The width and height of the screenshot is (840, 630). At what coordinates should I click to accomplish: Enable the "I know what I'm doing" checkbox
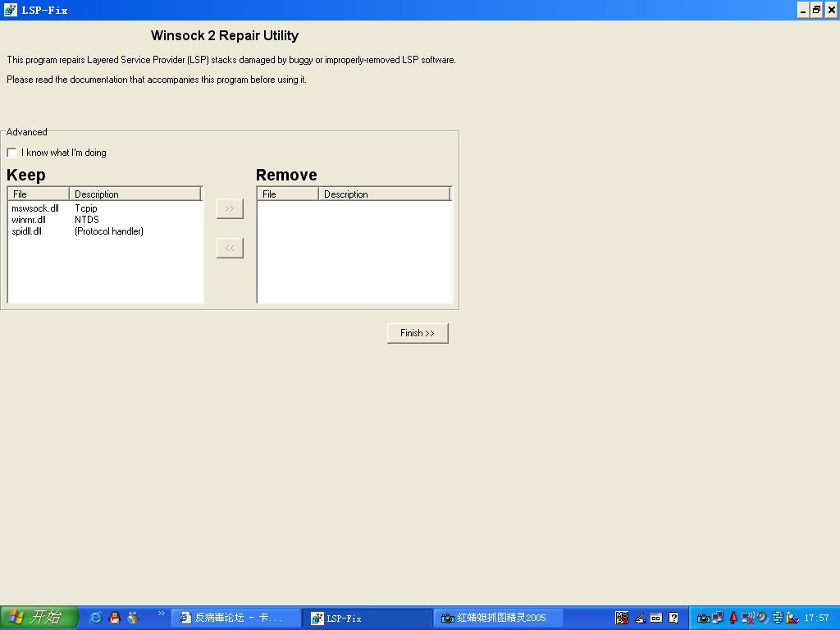11,153
